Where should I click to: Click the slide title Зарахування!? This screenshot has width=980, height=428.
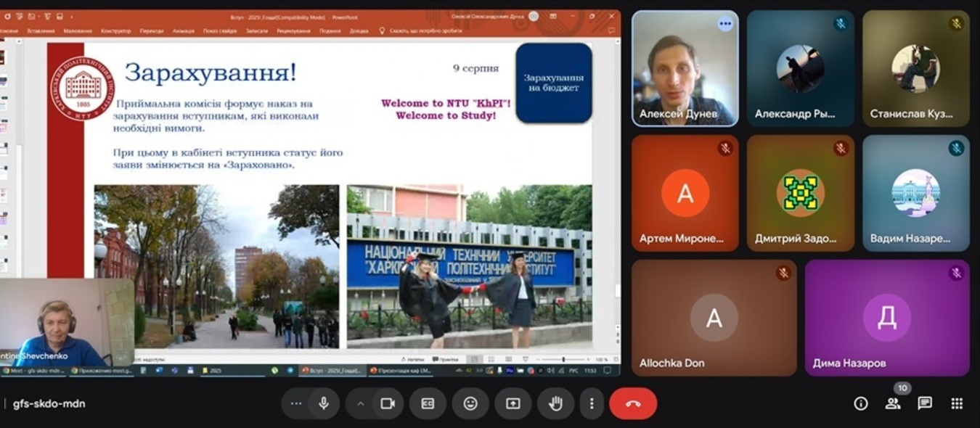click(x=211, y=72)
